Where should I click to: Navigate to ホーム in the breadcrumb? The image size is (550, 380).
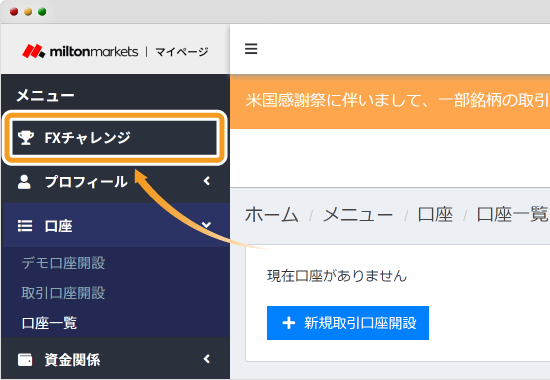(271, 214)
